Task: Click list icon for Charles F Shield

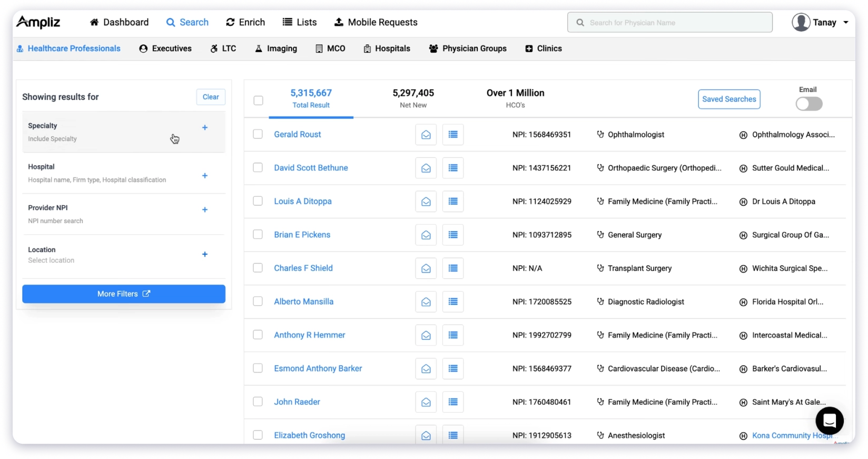Action: pyautogui.click(x=453, y=268)
